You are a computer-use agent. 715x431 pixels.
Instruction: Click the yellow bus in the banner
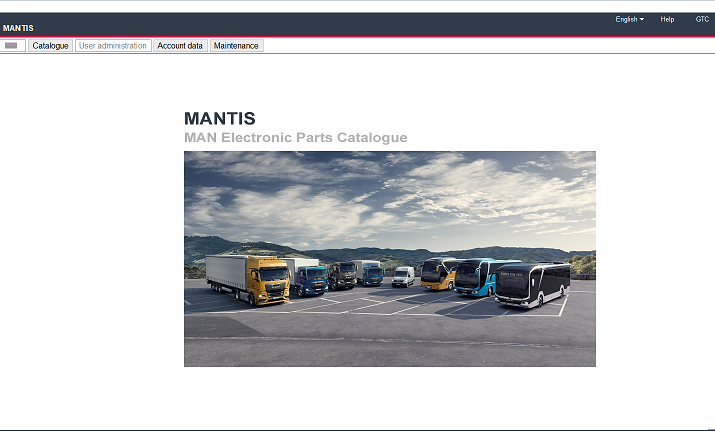click(438, 273)
